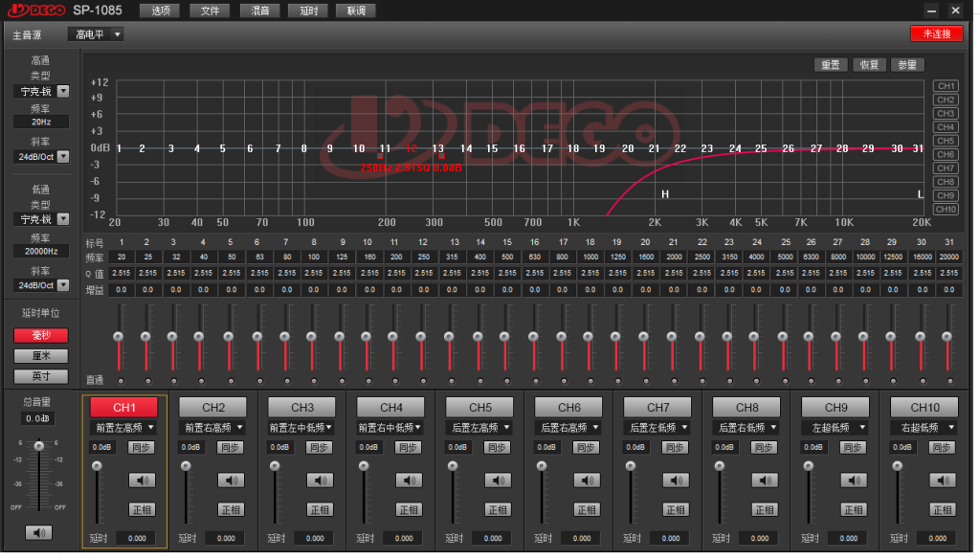Screen dimensions: 980x560
Task: Click the DECO logo in title bar
Action: pyautogui.click(x=36, y=10)
